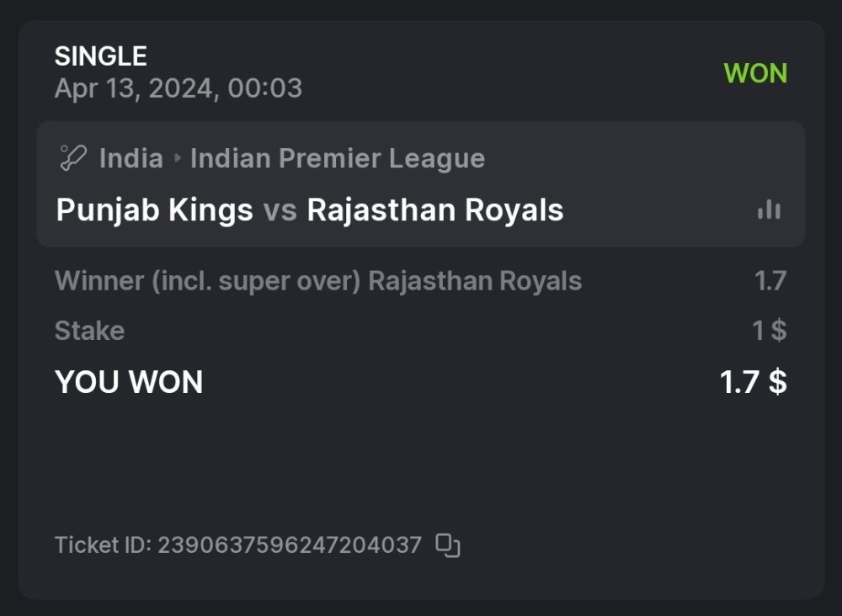Click the 1 $ stake amount
The width and height of the screenshot is (842, 616).
770,331
